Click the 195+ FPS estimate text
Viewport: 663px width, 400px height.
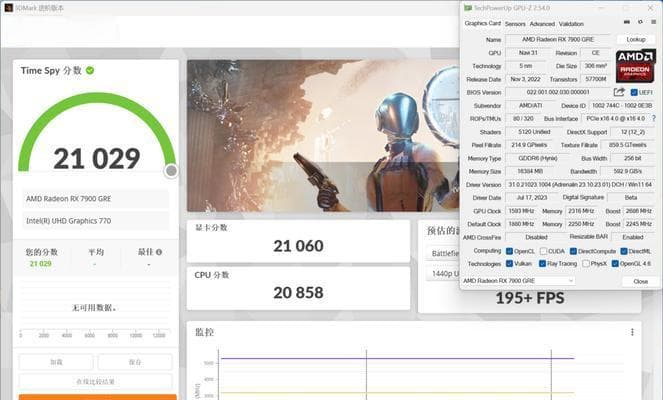click(530, 298)
